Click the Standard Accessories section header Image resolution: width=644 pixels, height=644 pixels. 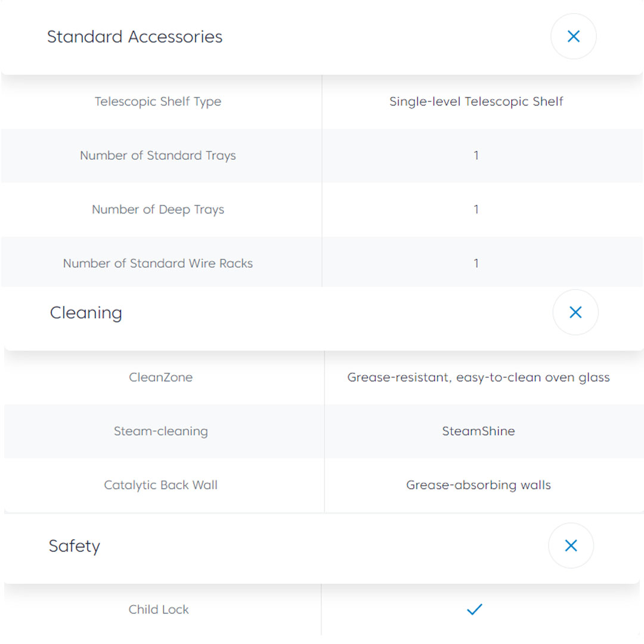tap(135, 37)
